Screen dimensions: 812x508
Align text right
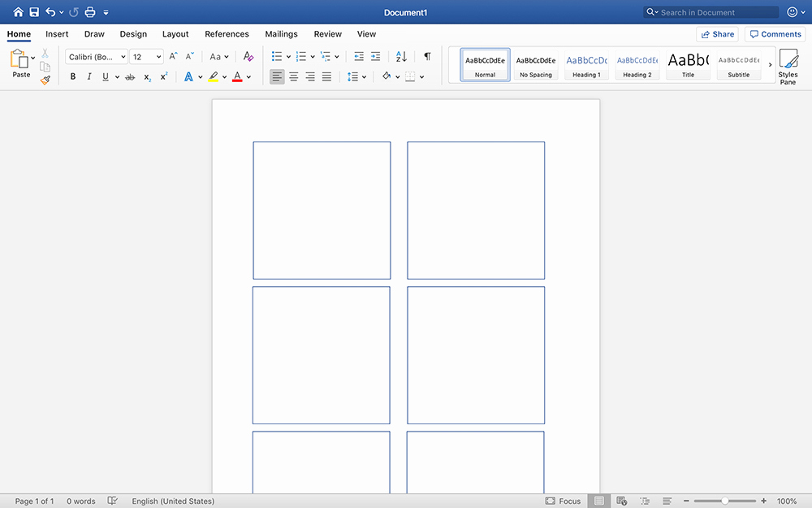point(310,76)
